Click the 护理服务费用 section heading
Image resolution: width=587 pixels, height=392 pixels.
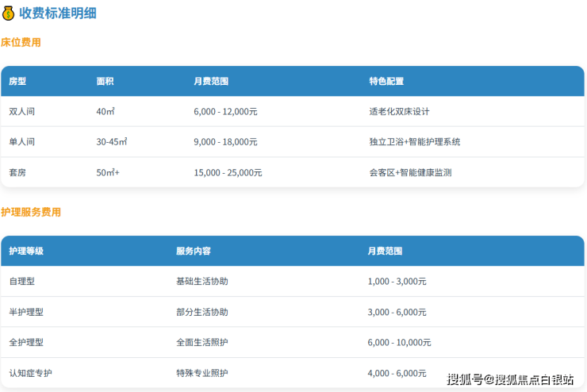(x=31, y=213)
